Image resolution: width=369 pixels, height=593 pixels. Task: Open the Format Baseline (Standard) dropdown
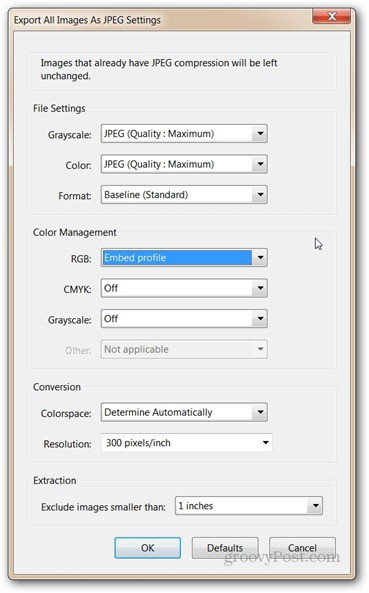click(184, 195)
